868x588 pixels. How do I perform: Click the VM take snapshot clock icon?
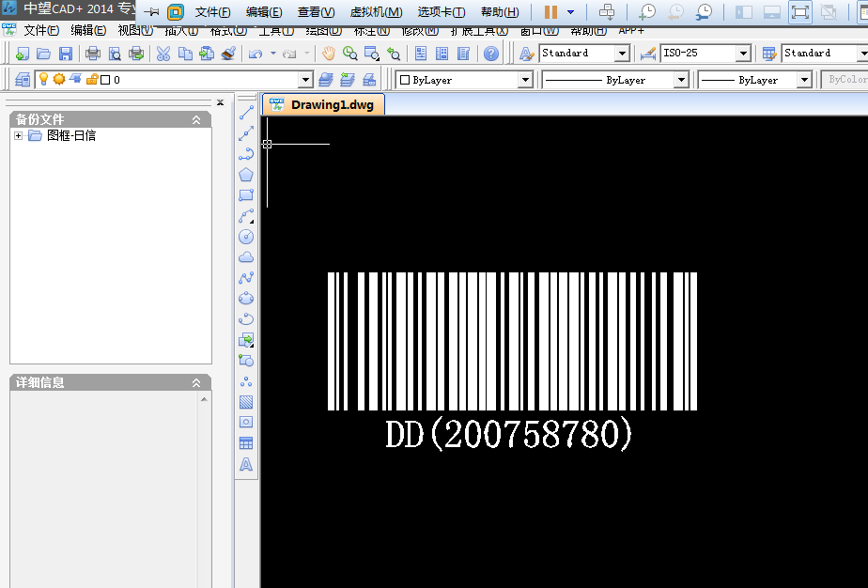click(x=647, y=11)
